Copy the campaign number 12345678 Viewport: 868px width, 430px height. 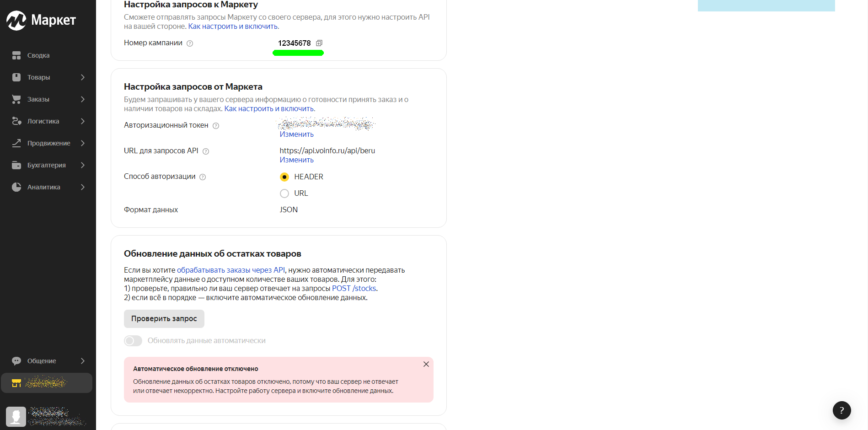pos(319,43)
